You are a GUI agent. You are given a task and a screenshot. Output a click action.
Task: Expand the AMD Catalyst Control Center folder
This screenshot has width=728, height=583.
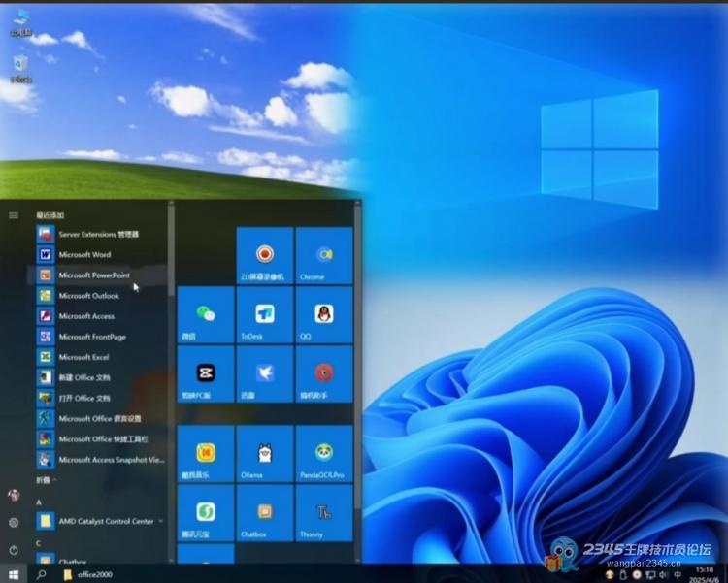[x=101, y=521]
